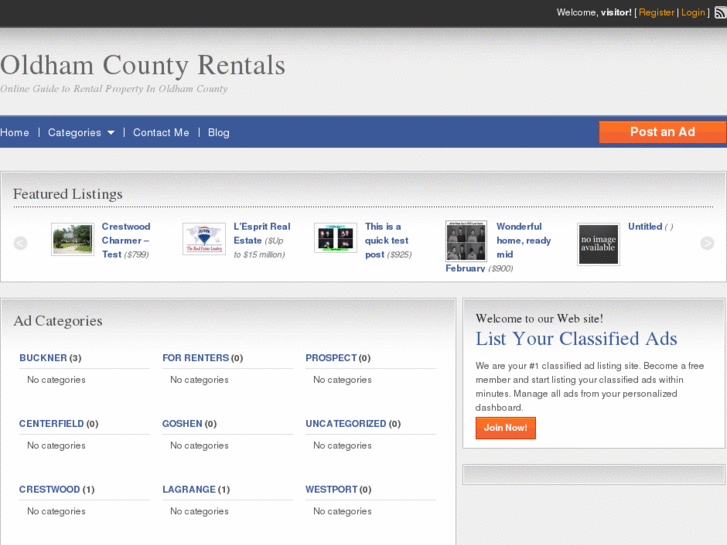Show next featured listings with right arrow
The width and height of the screenshot is (727, 545).
tap(707, 243)
